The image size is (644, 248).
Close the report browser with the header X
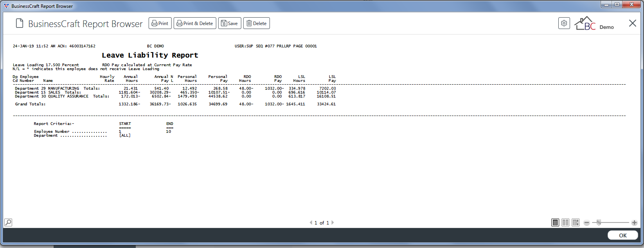(632, 23)
